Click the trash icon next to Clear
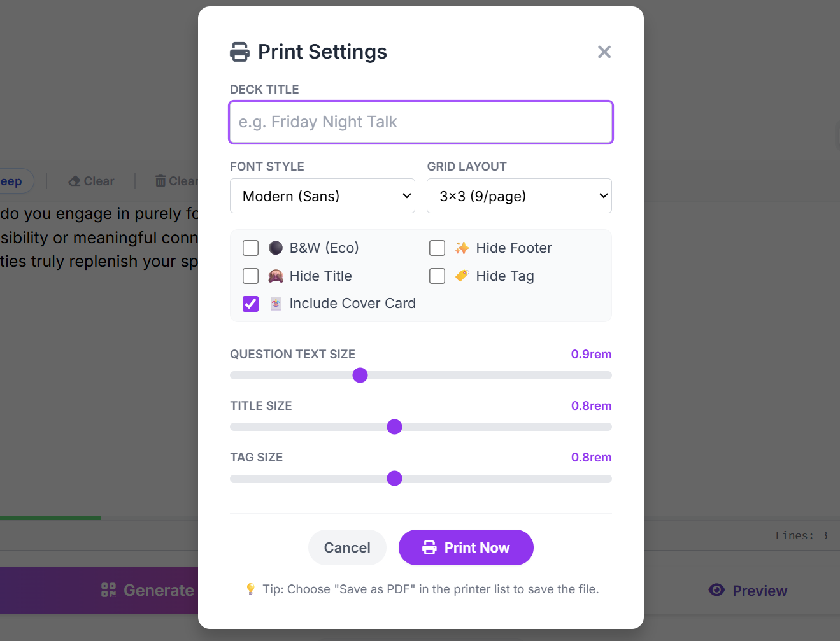Image resolution: width=840 pixels, height=641 pixels. coord(160,181)
